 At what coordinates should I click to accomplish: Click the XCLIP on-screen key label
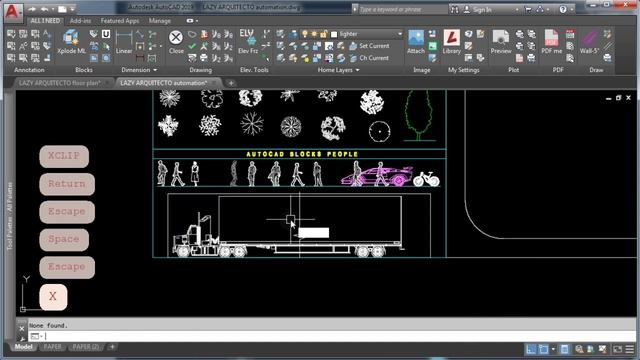tap(64, 156)
